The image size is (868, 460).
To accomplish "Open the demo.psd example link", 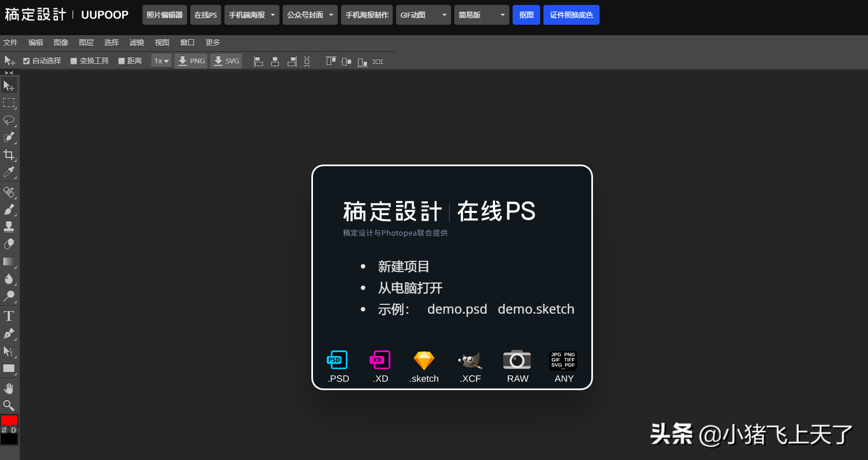I will pyautogui.click(x=457, y=309).
